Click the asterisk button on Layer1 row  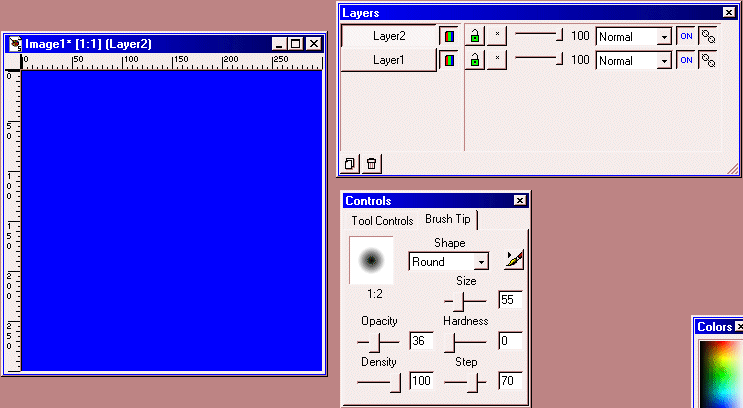tap(497, 60)
